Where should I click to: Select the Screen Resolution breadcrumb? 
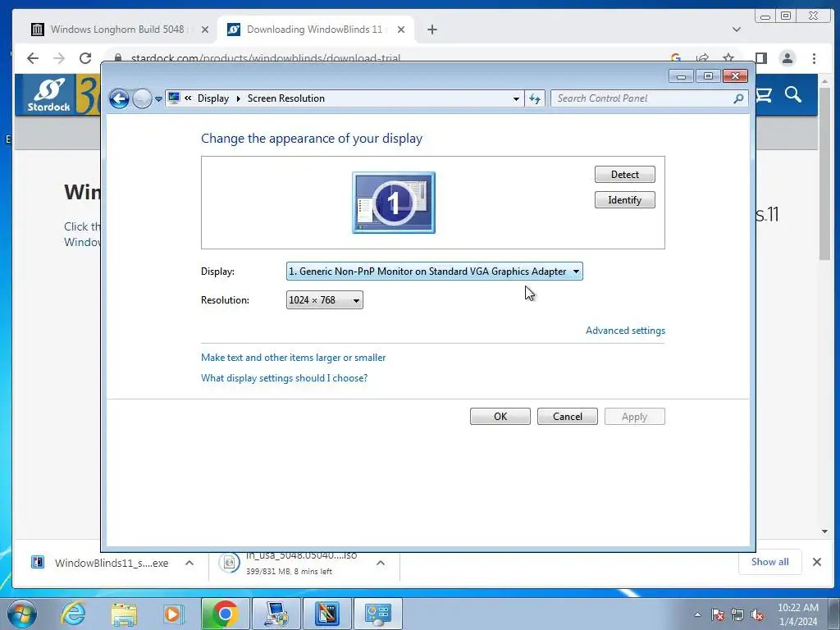coord(286,98)
